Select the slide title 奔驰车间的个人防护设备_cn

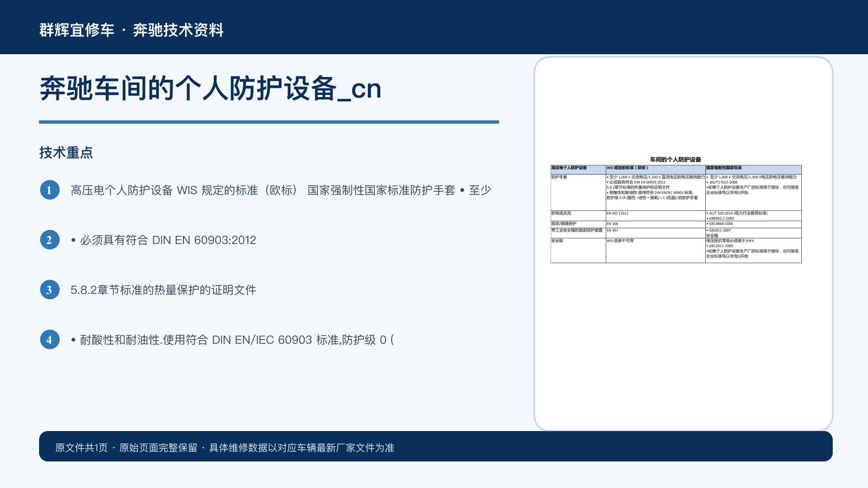210,88
